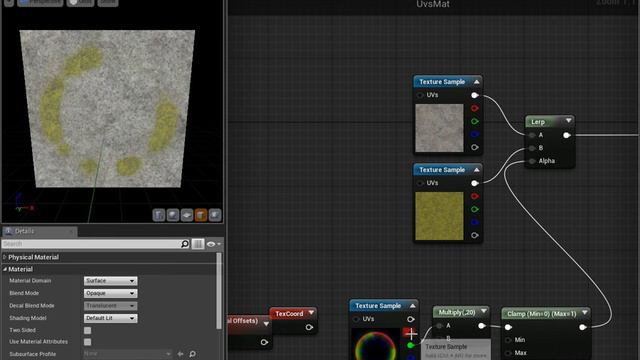
Task: Click the Lerp node A input pin
Action: coord(531,135)
